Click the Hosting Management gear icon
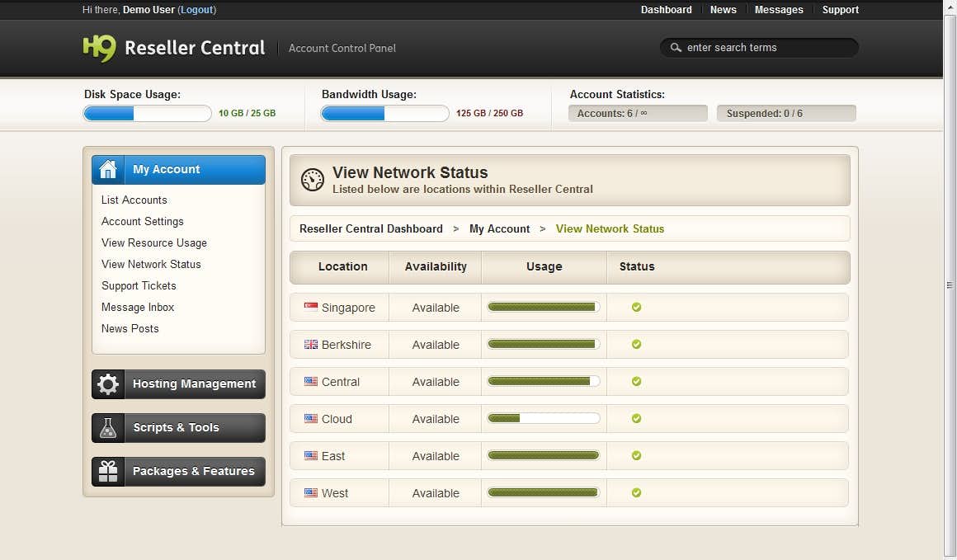The image size is (957, 560). (x=108, y=384)
